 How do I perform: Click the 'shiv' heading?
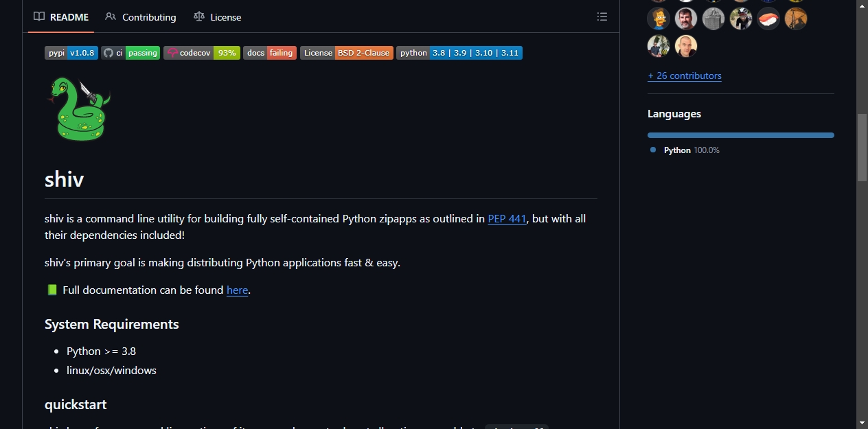tap(64, 180)
